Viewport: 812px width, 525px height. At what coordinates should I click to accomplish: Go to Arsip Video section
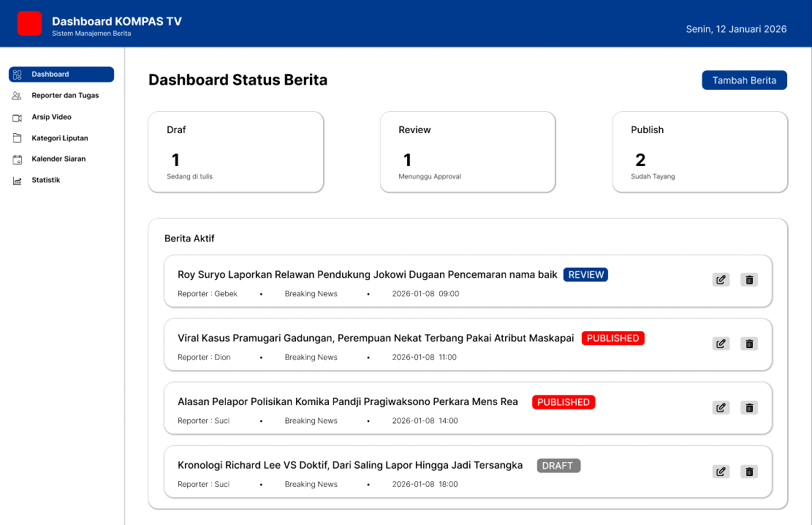[x=51, y=117]
